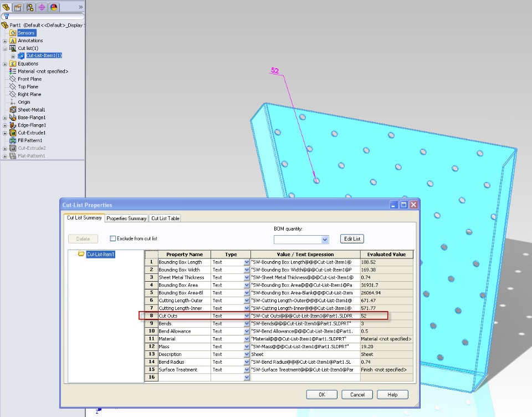Click the Evaluated Value column header
The image size is (532, 417).
[x=386, y=255]
